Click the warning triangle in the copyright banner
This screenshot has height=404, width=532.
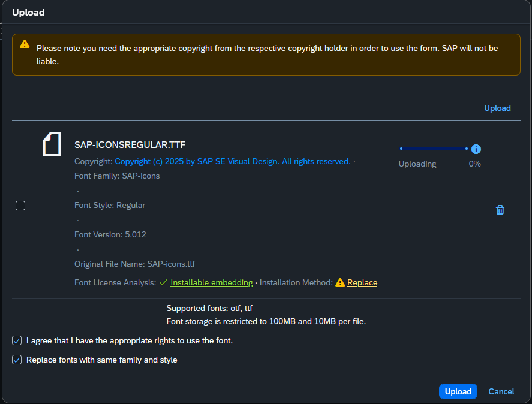click(25, 44)
